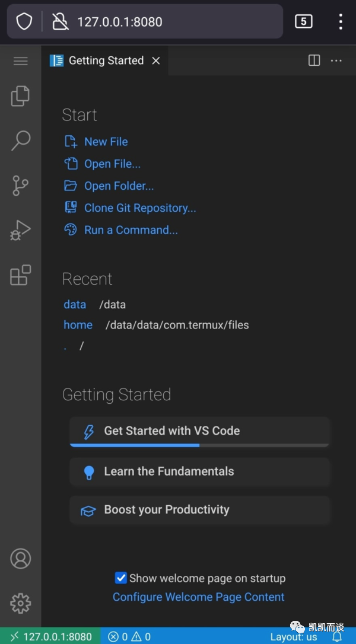The width and height of the screenshot is (356, 644).
Task: Close the Getting Started tab
Action: coord(156,61)
